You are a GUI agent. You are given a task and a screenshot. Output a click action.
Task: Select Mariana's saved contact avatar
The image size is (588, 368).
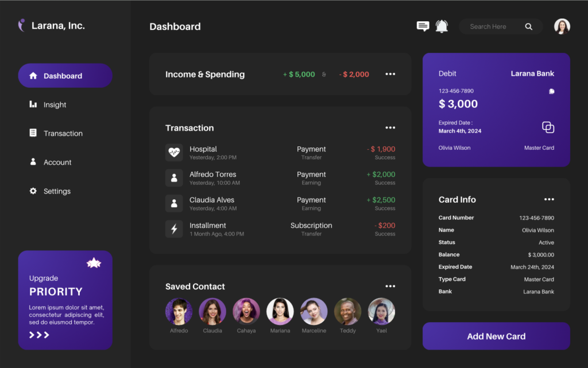(280, 312)
